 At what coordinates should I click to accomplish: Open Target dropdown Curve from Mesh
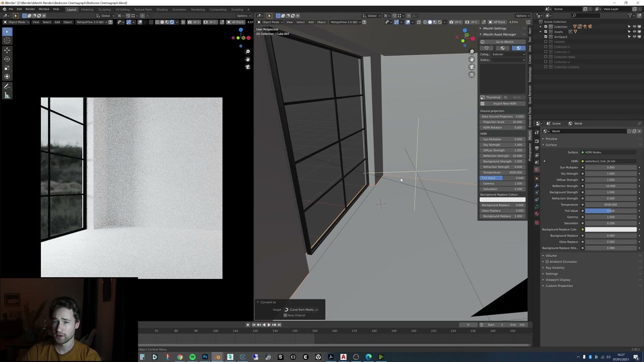point(301,310)
